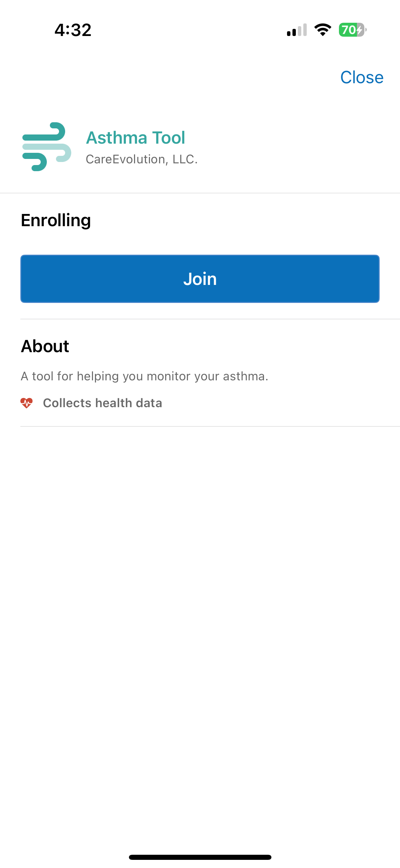Image resolution: width=400 pixels, height=868 pixels.
Task: Tap the CareEvolution, LLC. developer name
Action: [141, 159]
